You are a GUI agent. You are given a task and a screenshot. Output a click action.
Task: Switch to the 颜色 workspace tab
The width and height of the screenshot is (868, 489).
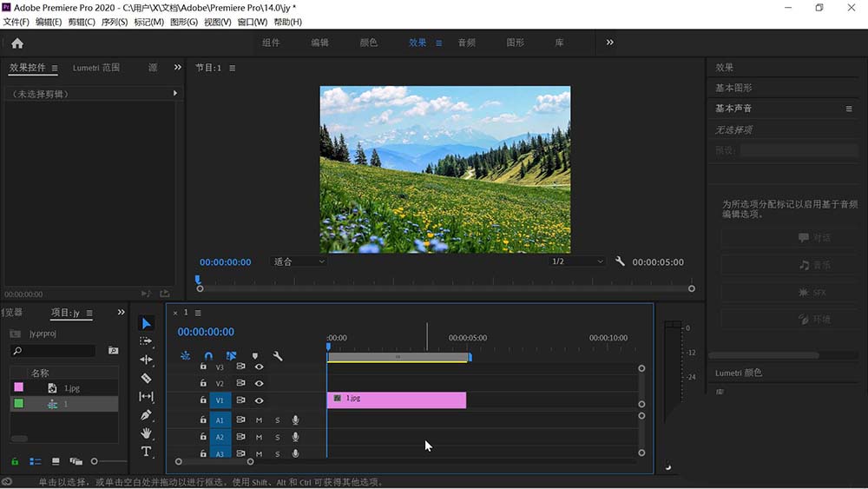coord(369,43)
